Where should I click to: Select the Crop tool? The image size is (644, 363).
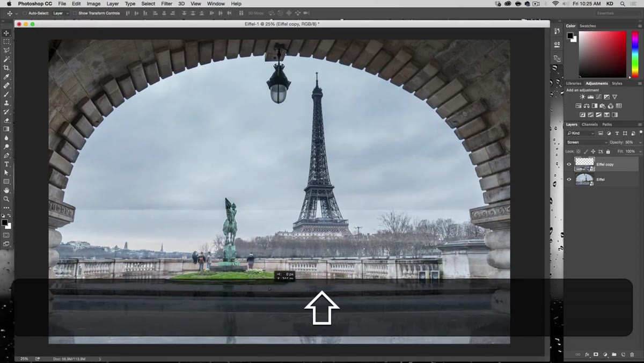[x=6, y=68]
